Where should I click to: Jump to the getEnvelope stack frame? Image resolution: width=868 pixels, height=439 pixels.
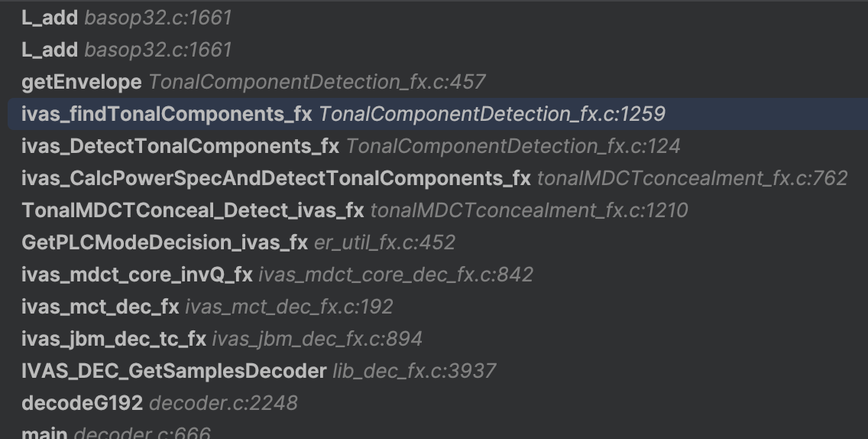coord(82,82)
